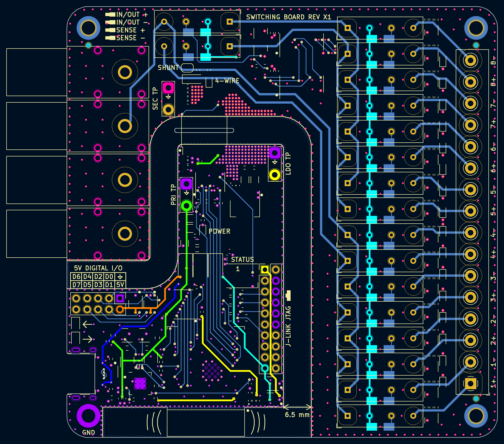Select the ground symbol cell beside D0

pyautogui.click(x=120, y=277)
